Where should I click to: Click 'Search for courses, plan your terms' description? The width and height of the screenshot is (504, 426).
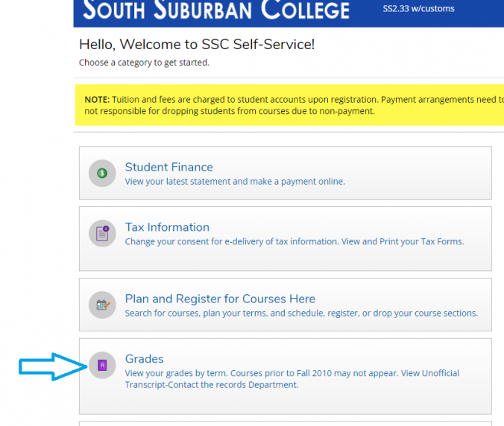click(x=301, y=313)
